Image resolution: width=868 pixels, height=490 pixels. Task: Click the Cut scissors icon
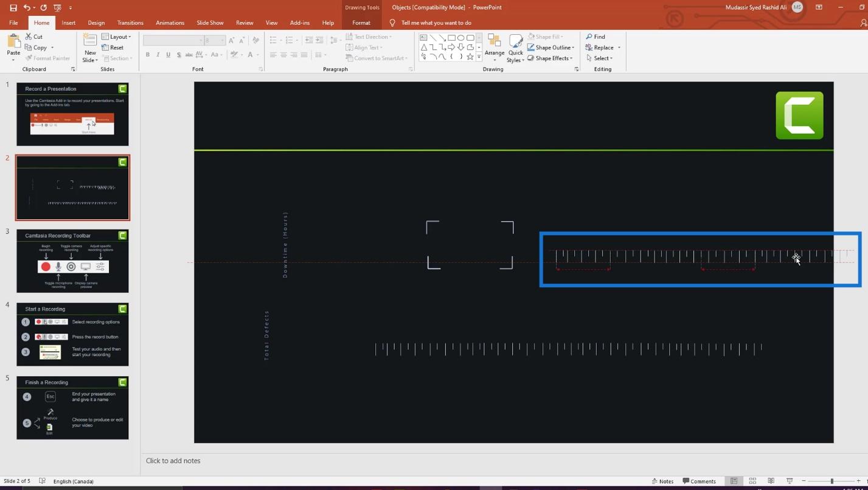(29, 37)
